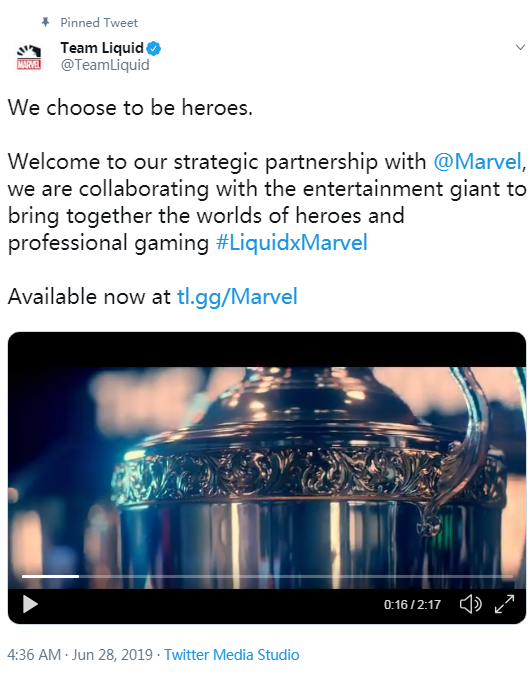Visit the tl.gg/Marvel link
The height and width of the screenshot is (674, 530).
point(237,297)
